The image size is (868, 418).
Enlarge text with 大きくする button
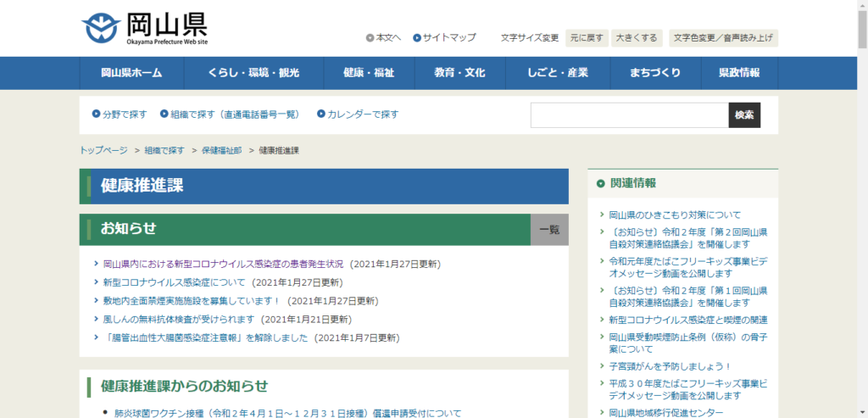click(637, 37)
